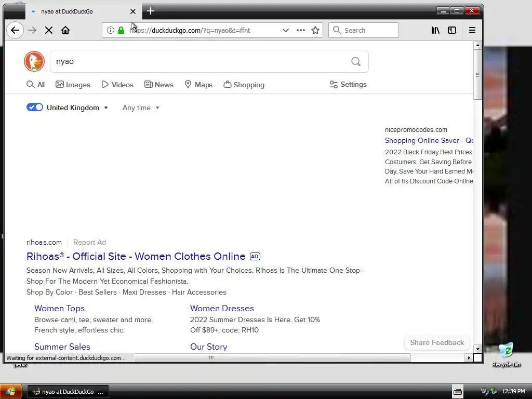Stop loading the page
Image resolution: width=532 pixels, height=399 pixels.
click(48, 30)
